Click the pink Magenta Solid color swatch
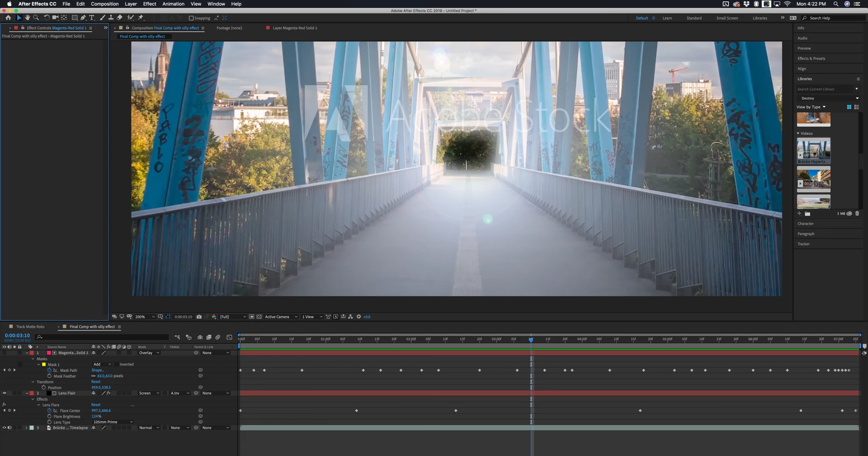Screen dimensions: 868x456 (x=49, y=353)
